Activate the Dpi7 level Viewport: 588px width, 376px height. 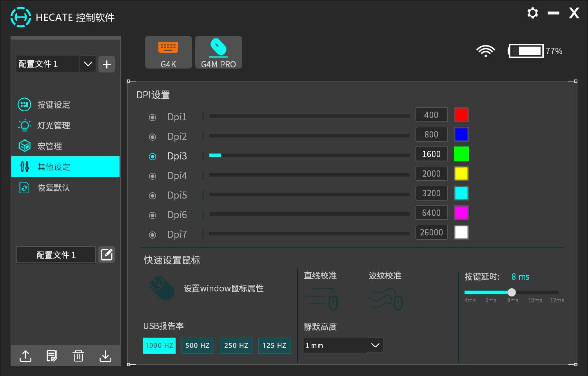(152, 235)
